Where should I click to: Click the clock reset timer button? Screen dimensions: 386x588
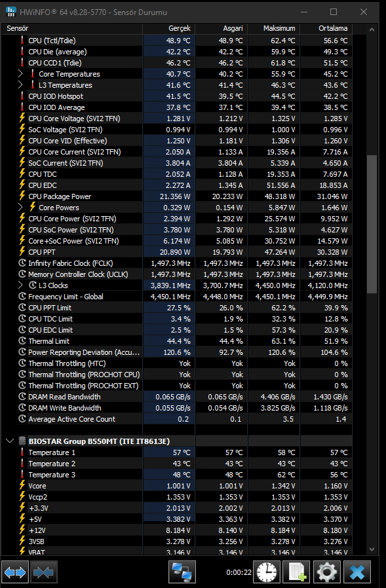coord(267,572)
